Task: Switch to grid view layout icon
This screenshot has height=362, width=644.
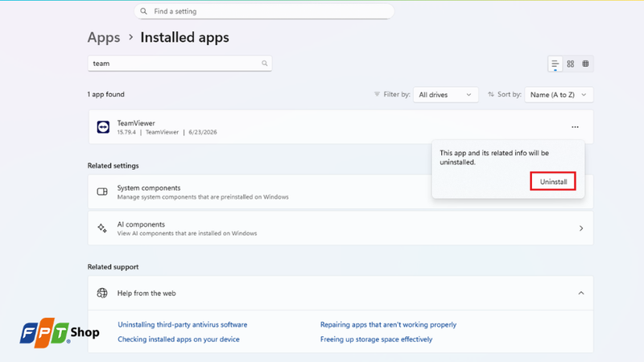Action: click(x=571, y=64)
